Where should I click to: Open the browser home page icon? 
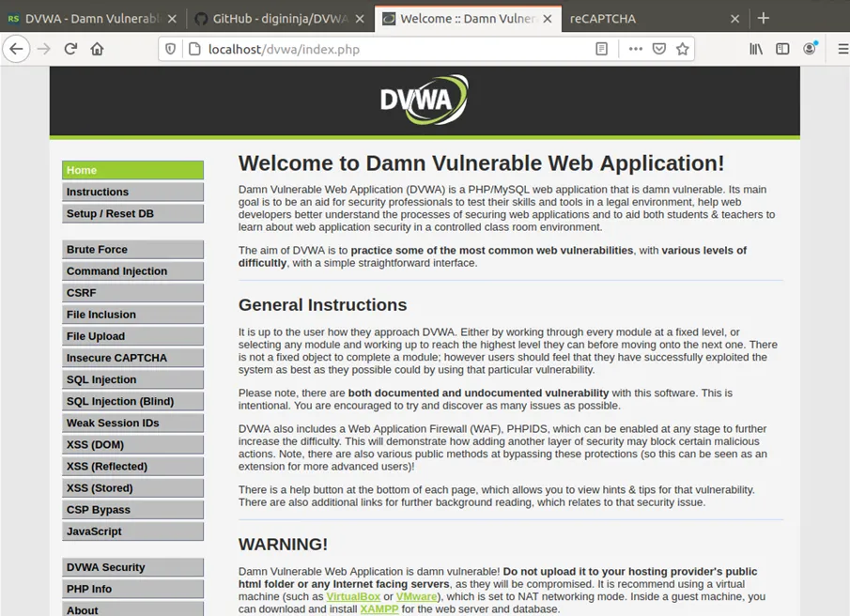click(x=97, y=50)
